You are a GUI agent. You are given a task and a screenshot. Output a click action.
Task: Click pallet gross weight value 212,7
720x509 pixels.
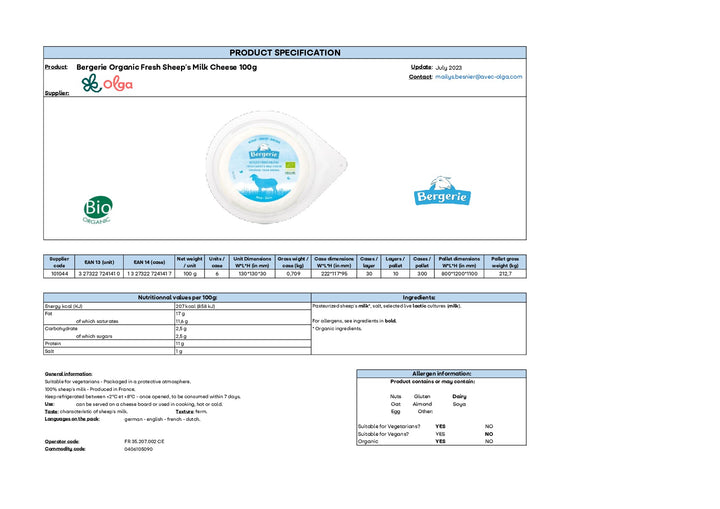click(505, 274)
